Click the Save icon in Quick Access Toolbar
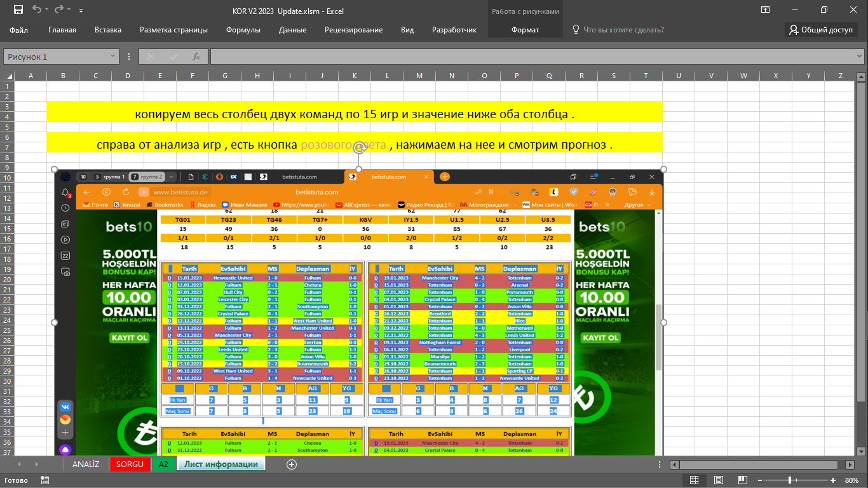Screen dimensions: 868x488 click(18, 10)
